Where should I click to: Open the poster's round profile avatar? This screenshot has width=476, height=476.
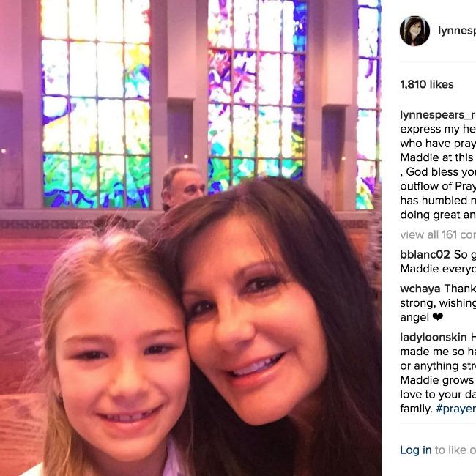click(x=414, y=31)
